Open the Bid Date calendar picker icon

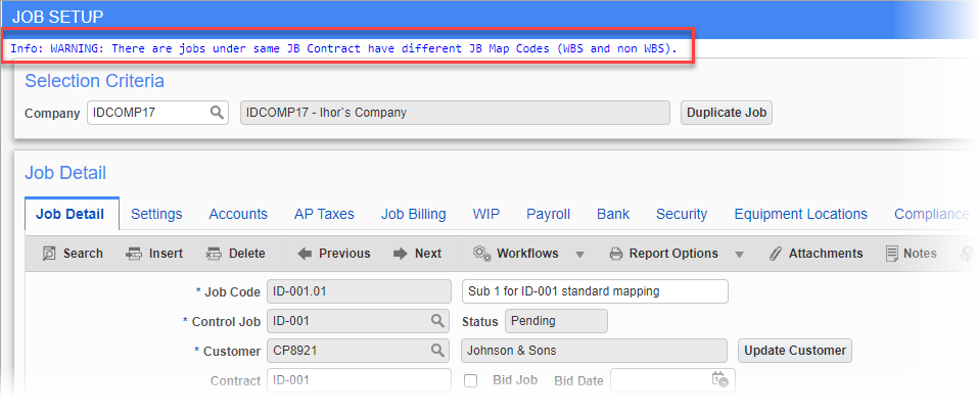(x=719, y=380)
